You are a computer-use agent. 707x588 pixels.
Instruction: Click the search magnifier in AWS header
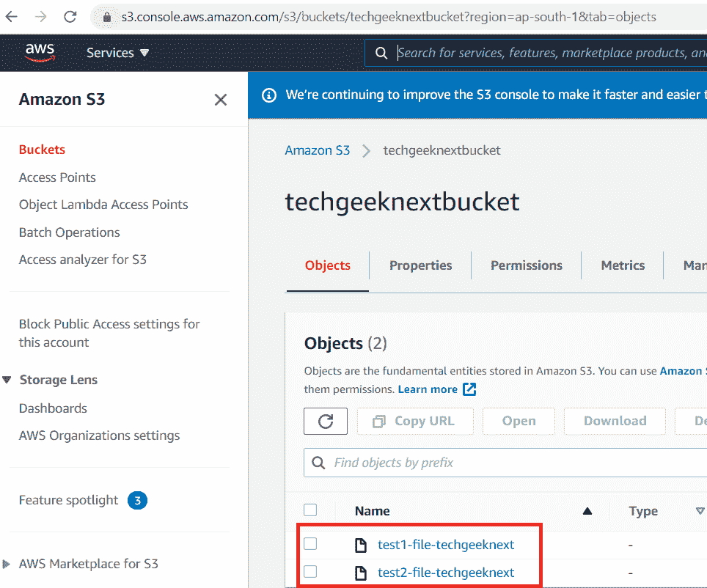(381, 53)
